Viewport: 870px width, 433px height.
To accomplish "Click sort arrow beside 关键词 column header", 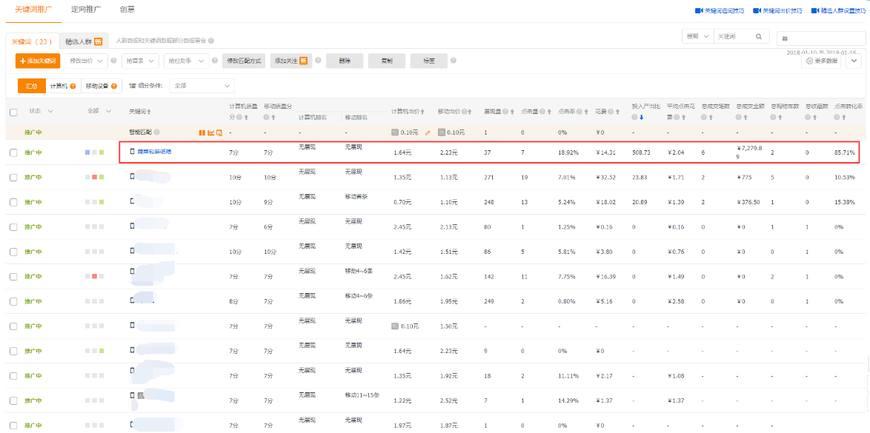I will tap(151, 112).
